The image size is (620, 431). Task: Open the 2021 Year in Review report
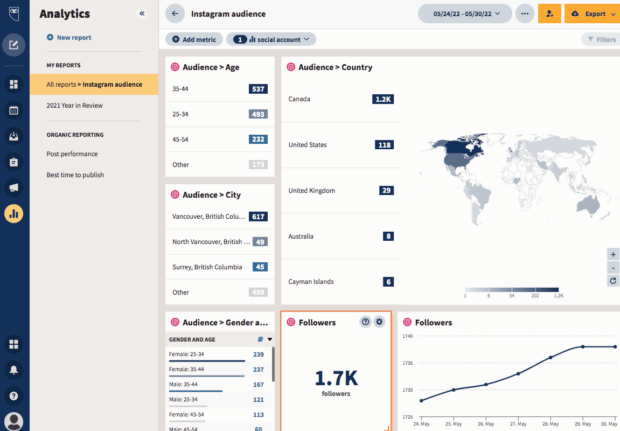[x=75, y=105]
